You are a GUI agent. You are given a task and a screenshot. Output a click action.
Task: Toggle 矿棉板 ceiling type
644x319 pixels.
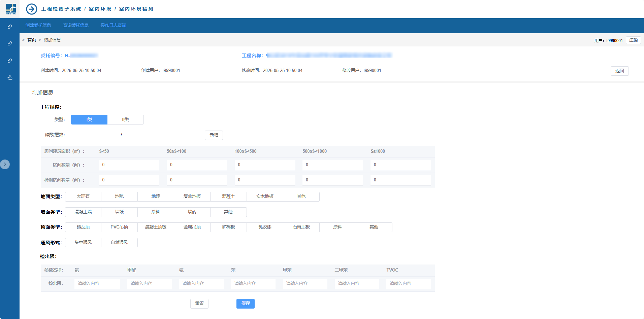point(229,227)
